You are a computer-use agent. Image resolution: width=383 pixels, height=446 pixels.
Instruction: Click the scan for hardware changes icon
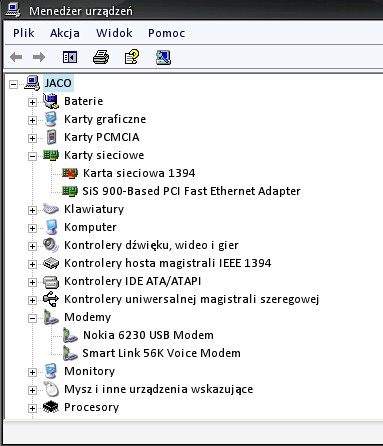(163, 57)
